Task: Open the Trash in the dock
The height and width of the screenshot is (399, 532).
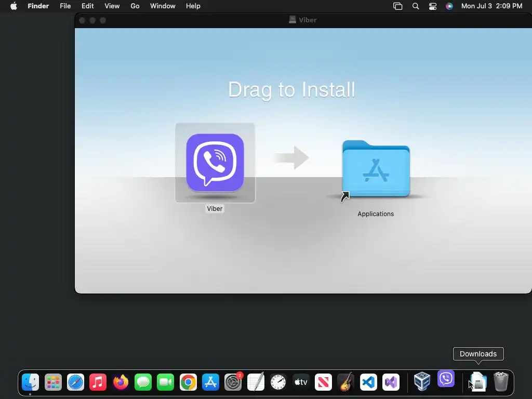Action: [501, 382]
